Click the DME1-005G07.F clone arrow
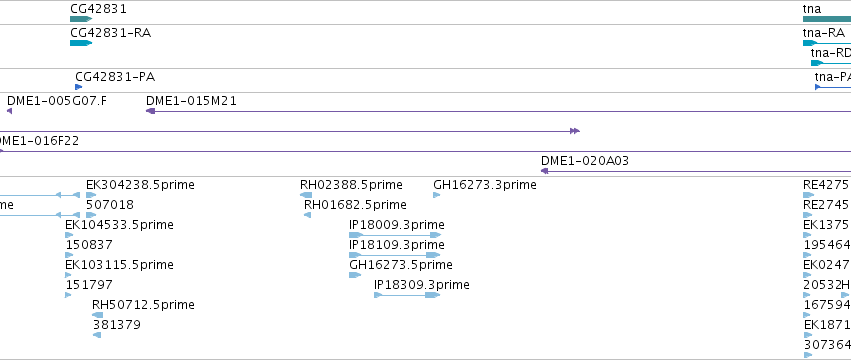Viewport: 851px width, 360px height. 9,111
